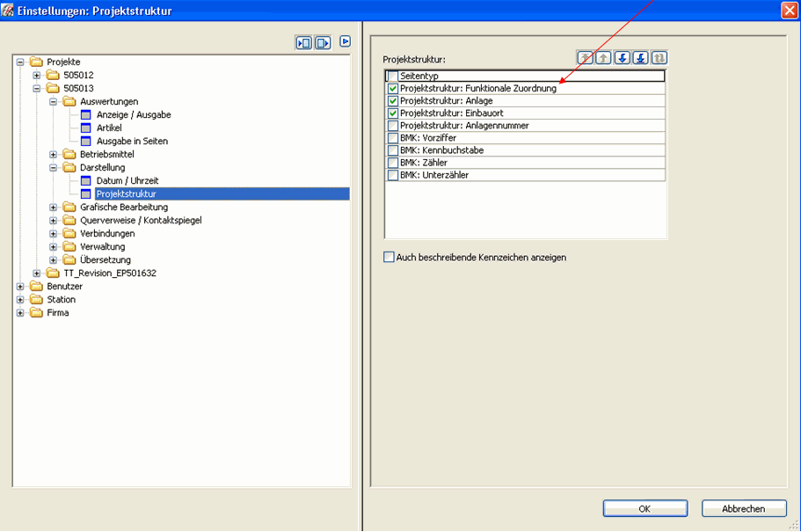801x532 pixels.
Task: Check Projektstruktur: Anlagennummer checkbox
Action: pyautogui.click(x=393, y=126)
